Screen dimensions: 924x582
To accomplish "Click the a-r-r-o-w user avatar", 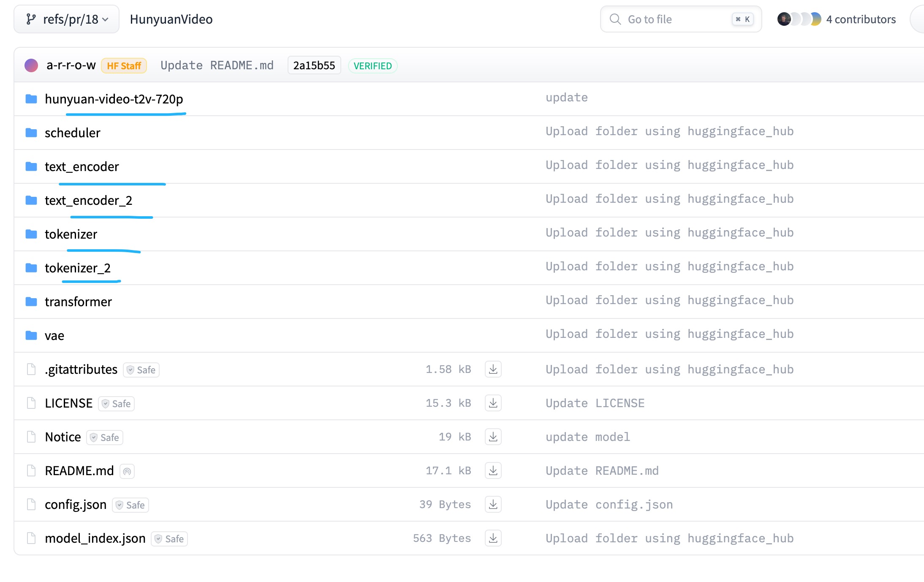I will tap(31, 65).
